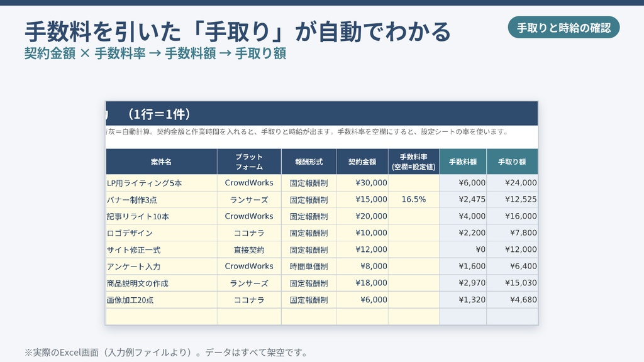This screenshot has width=644, height=362.
Task: Click cell サイト修正一式
Action: [x=161, y=250]
